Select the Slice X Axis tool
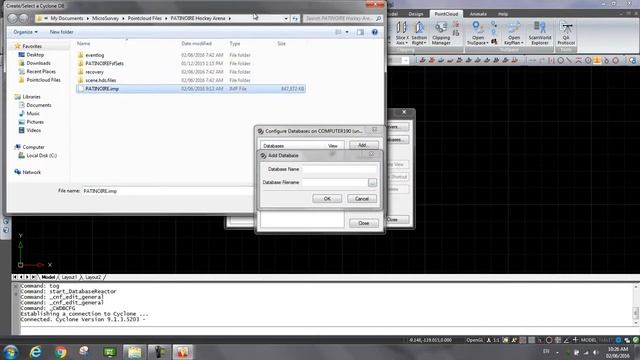The height and width of the screenshot is (360, 640). pyautogui.click(x=402, y=33)
